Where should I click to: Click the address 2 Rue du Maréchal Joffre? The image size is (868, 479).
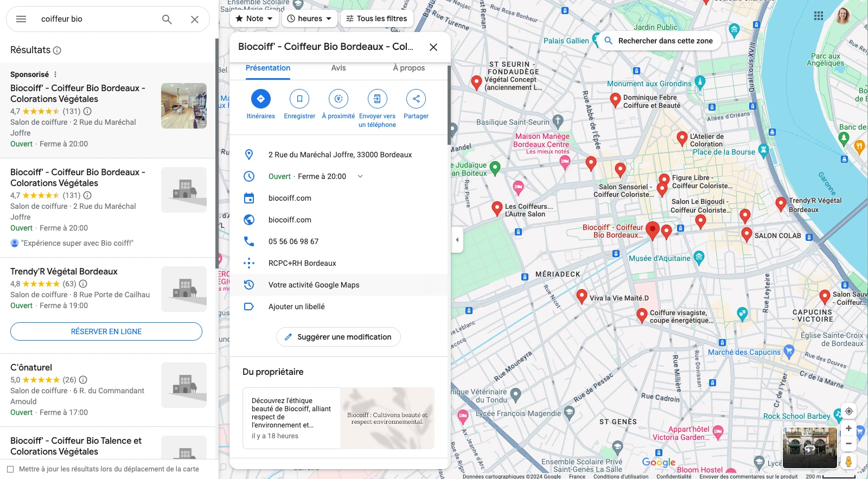(x=340, y=155)
